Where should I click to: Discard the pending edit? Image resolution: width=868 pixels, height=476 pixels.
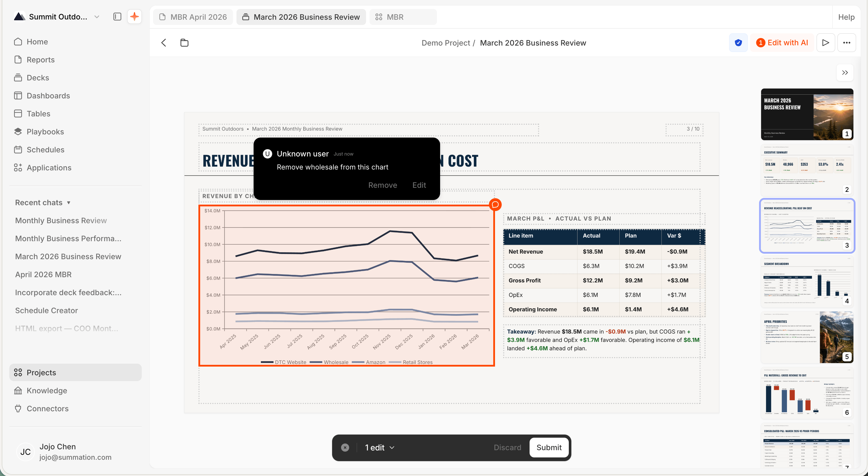tap(507, 447)
